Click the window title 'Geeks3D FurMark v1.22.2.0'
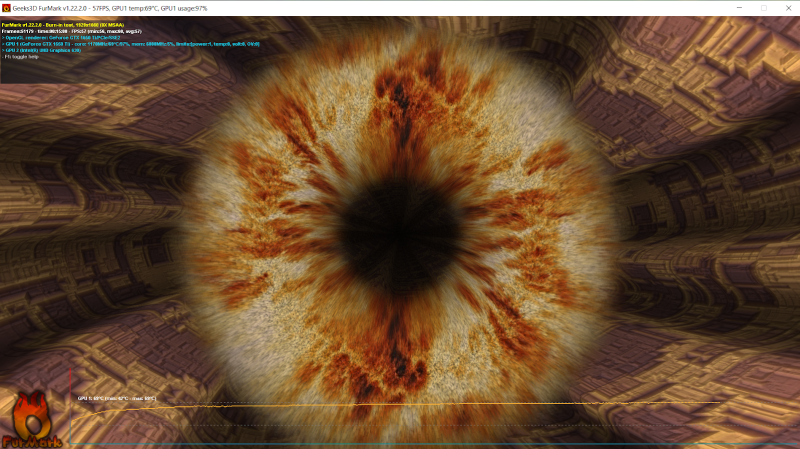The image size is (800, 449). [x=49, y=9]
